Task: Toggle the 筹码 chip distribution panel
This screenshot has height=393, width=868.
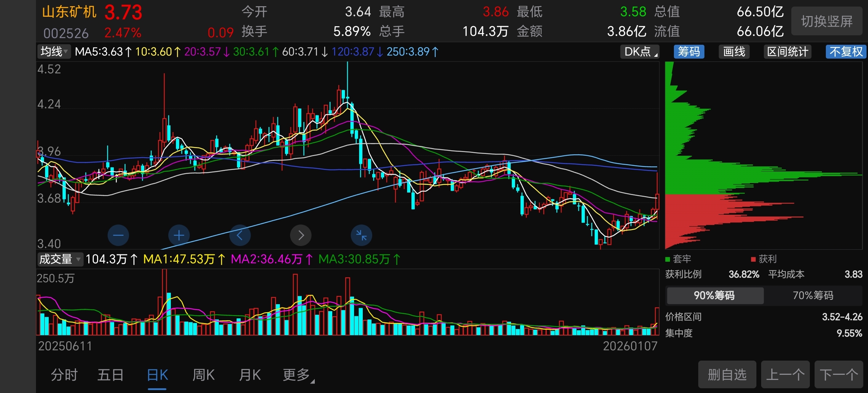Action: click(x=689, y=52)
